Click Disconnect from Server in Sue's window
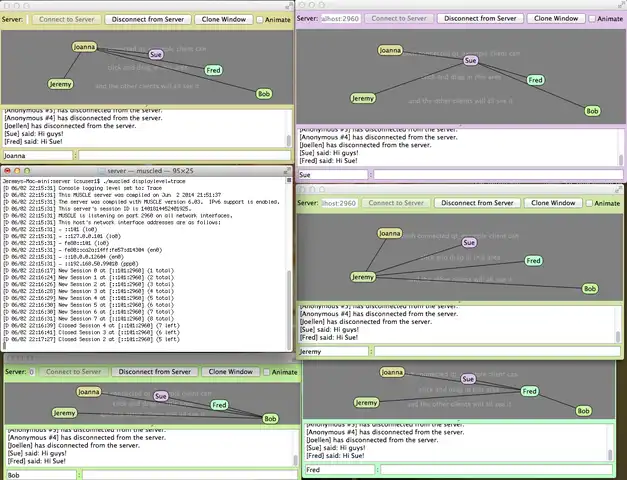 tap(480, 18)
